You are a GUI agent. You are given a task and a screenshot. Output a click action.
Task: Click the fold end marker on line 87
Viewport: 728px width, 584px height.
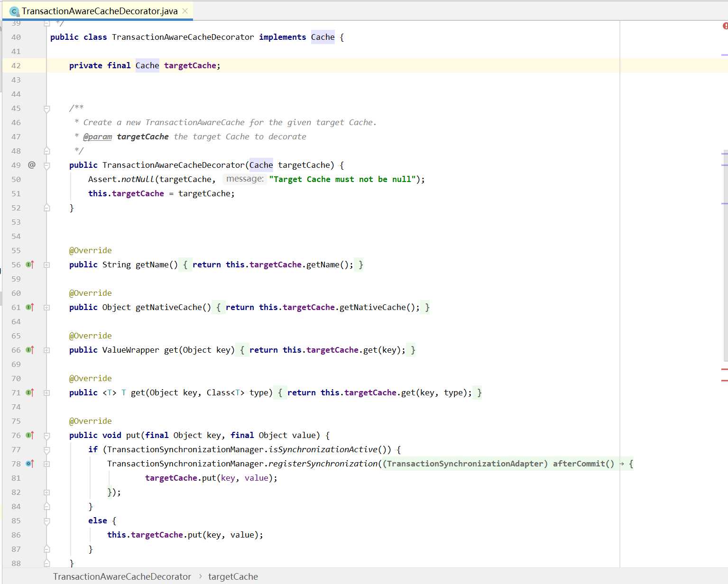click(47, 549)
